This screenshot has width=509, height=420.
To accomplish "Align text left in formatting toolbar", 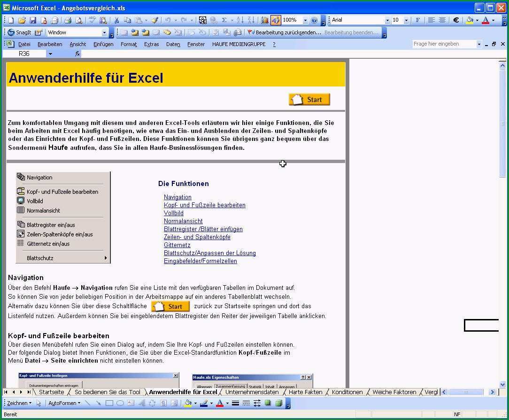I will 431,20.
